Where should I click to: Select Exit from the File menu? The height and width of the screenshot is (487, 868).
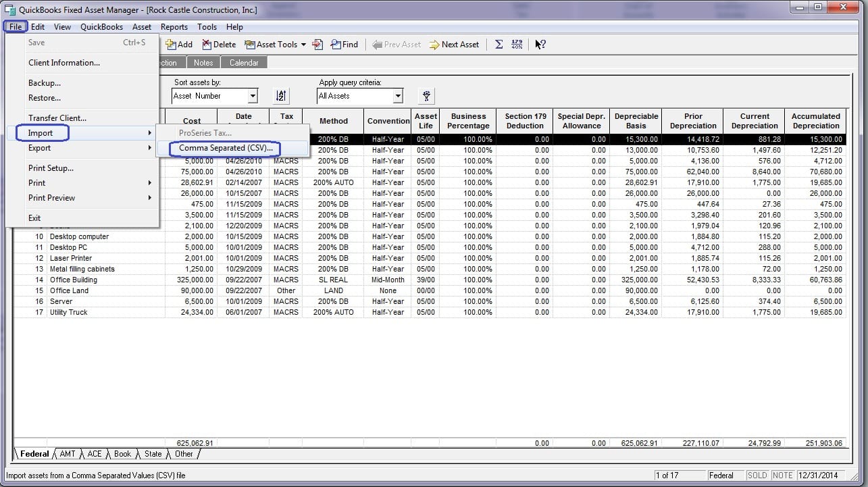(82, 218)
